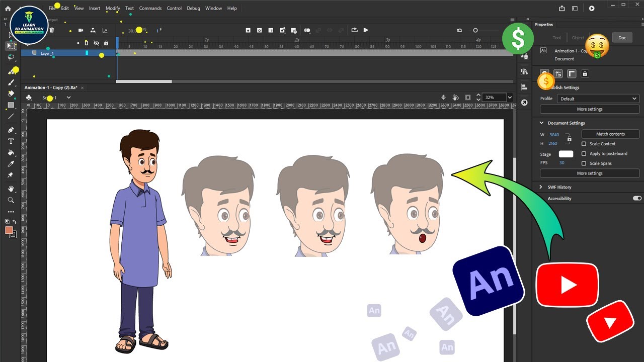This screenshot has height=362, width=644.
Task: Select the Paint Bucket tool
Action: pos(11,152)
